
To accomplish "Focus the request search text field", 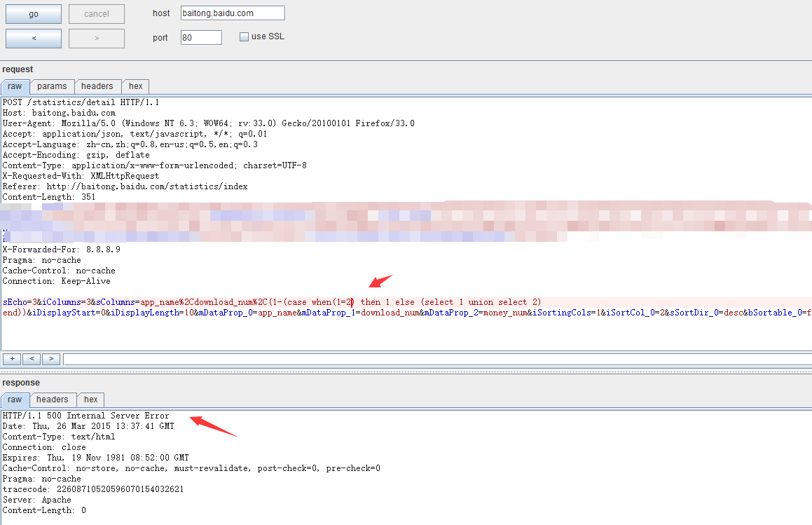I will (x=437, y=359).
